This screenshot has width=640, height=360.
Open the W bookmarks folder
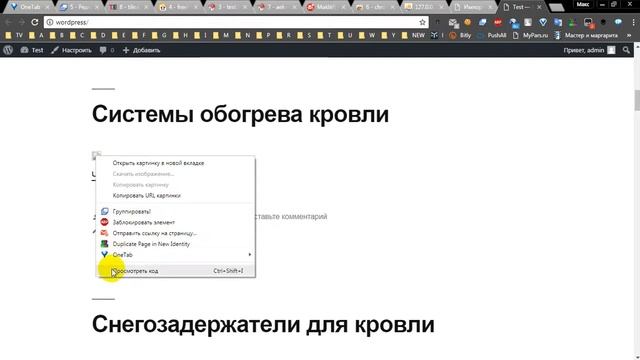[x=367, y=36]
